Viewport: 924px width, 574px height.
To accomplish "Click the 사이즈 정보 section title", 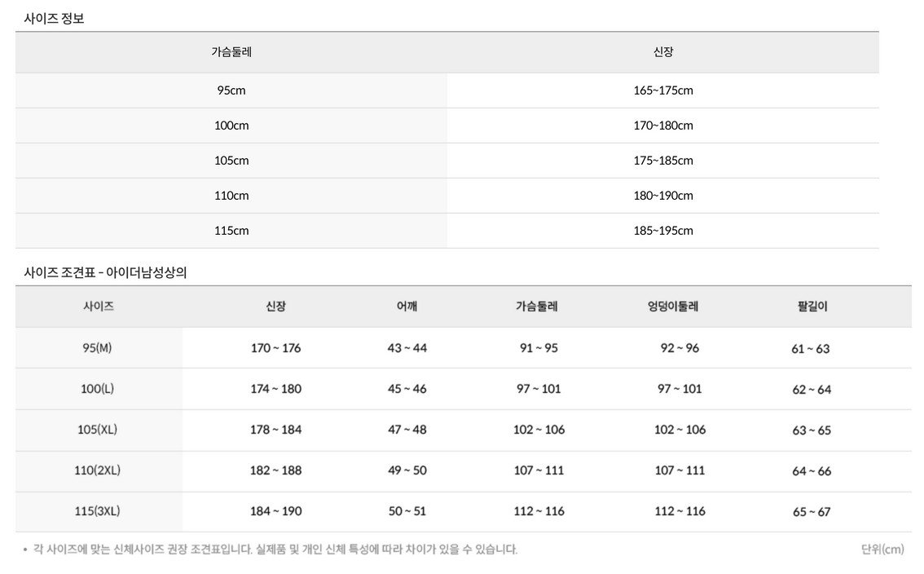I will tap(54, 18).
